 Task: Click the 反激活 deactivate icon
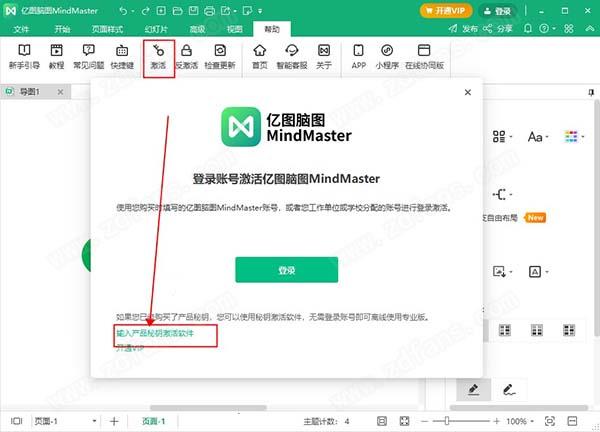[x=186, y=56]
